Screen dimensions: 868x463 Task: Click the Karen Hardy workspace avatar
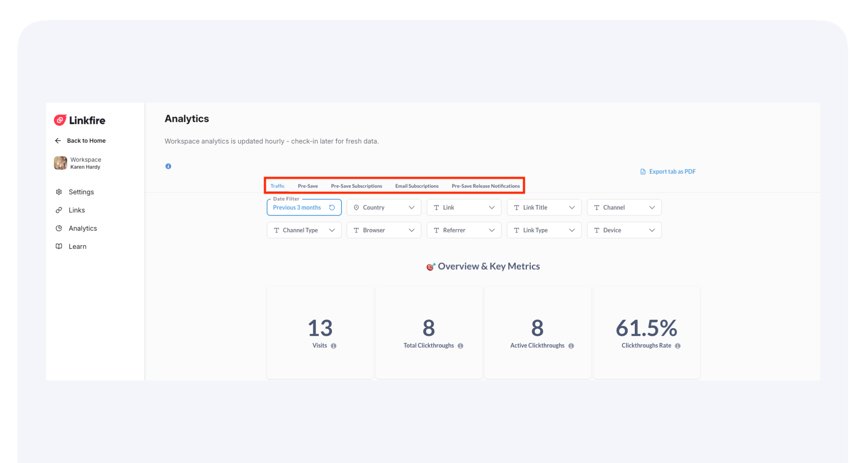[x=61, y=163]
